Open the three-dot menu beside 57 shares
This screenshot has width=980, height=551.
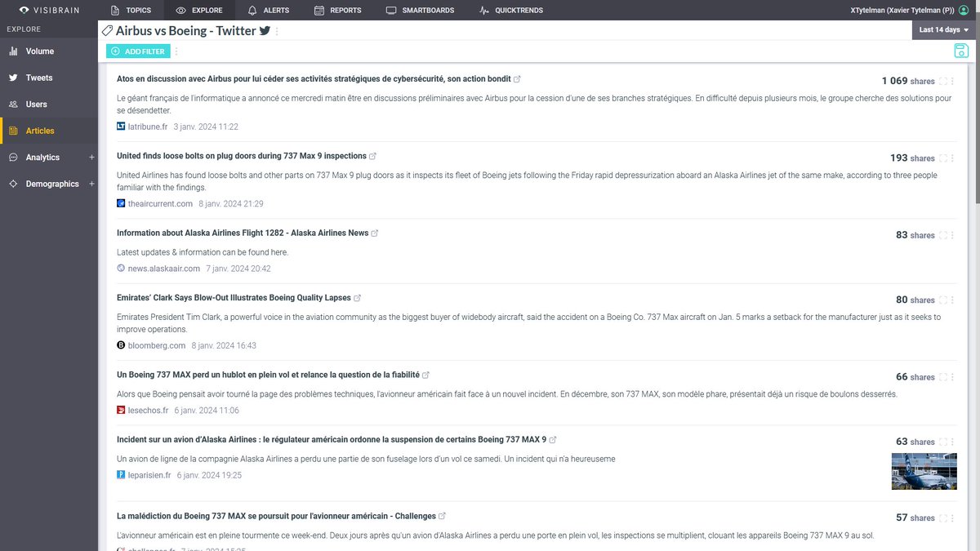(x=953, y=518)
